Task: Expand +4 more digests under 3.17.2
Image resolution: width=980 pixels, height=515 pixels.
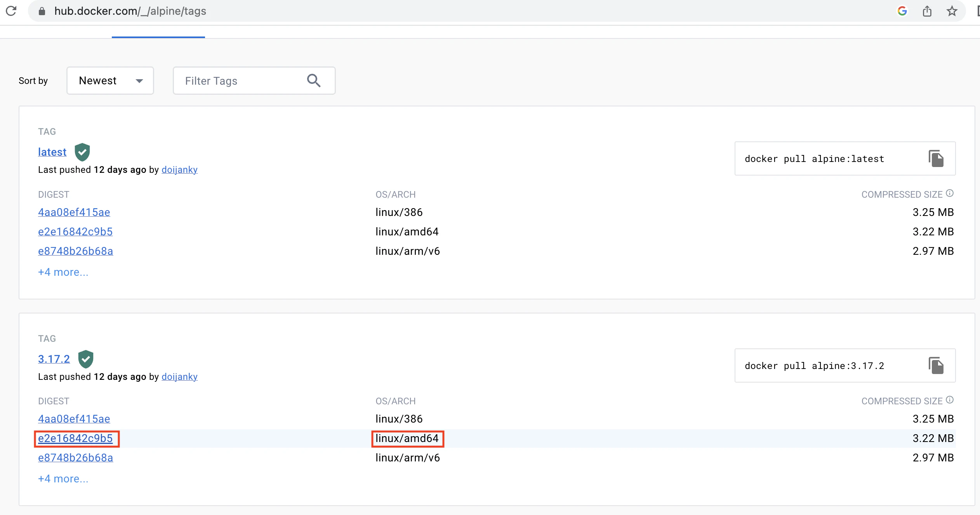Action: (x=63, y=479)
